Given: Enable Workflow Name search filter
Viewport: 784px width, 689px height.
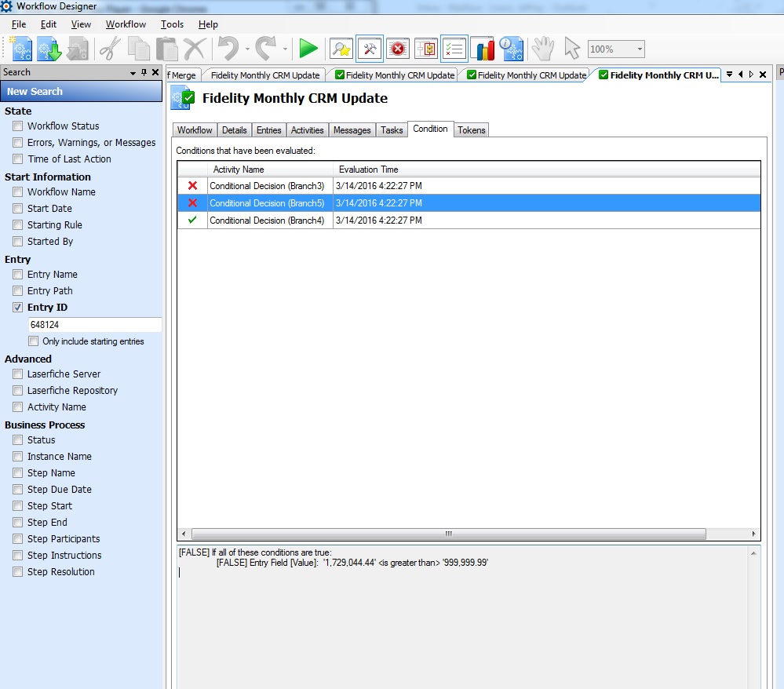Looking at the screenshot, I should (18, 192).
